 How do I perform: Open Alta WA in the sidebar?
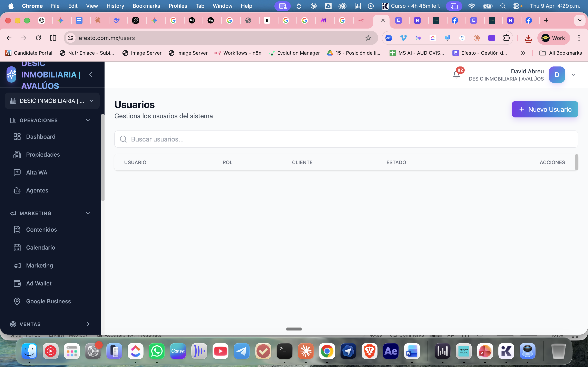point(37,172)
